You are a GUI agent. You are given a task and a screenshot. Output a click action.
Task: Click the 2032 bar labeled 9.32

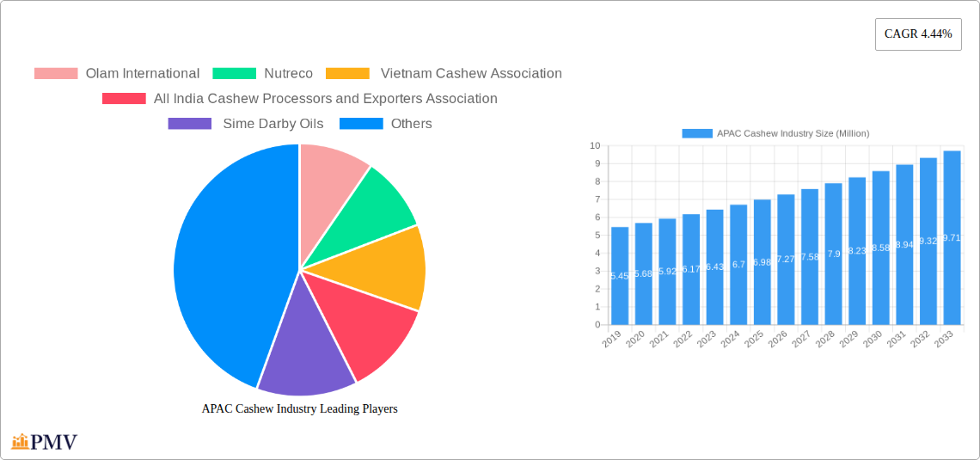928,242
